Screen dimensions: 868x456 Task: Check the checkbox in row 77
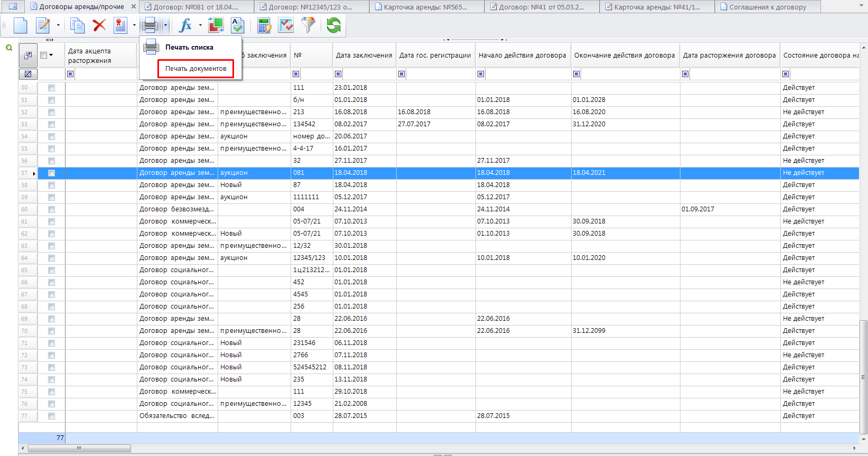(x=51, y=416)
